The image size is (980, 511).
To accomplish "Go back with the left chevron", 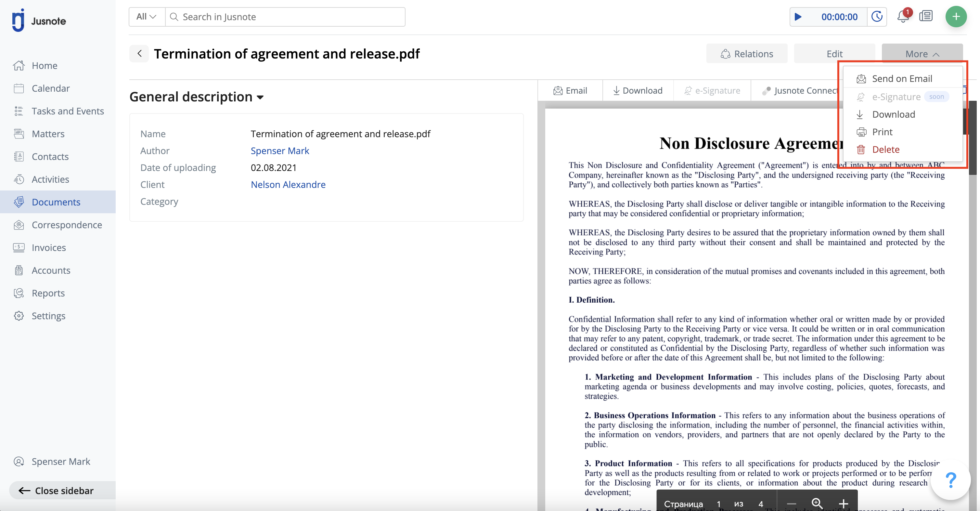I will (x=139, y=54).
